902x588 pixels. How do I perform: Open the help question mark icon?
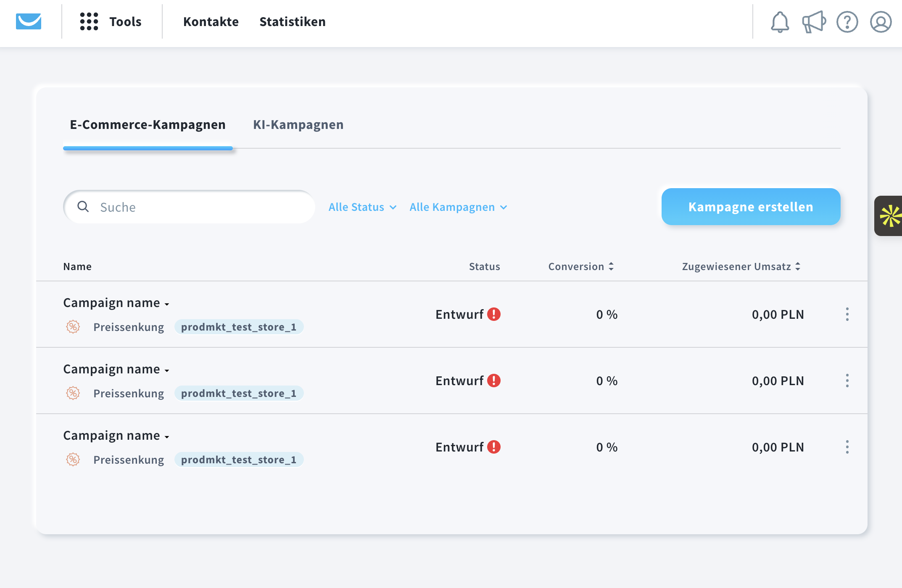click(x=847, y=22)
